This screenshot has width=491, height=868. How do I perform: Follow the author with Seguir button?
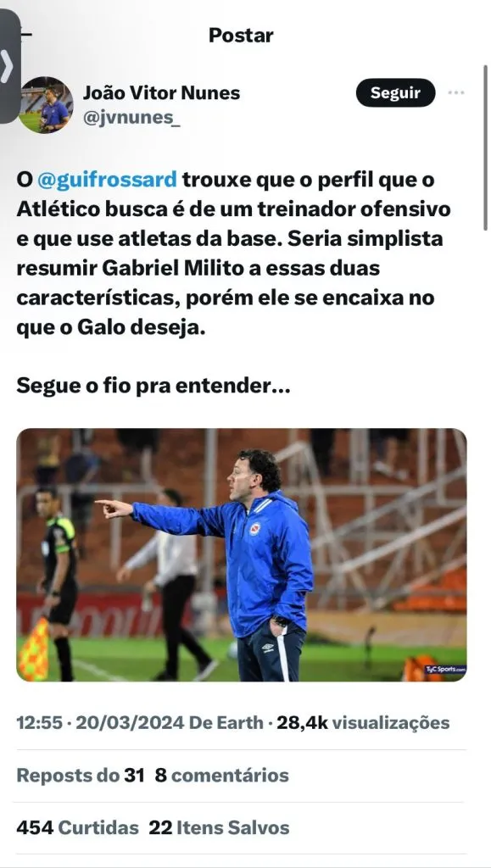point(395,92)
